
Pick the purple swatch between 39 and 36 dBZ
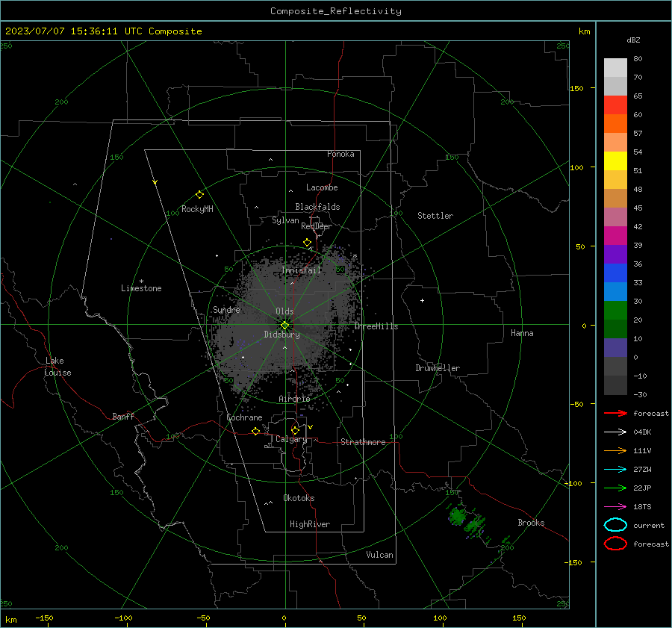coord(615,254)
